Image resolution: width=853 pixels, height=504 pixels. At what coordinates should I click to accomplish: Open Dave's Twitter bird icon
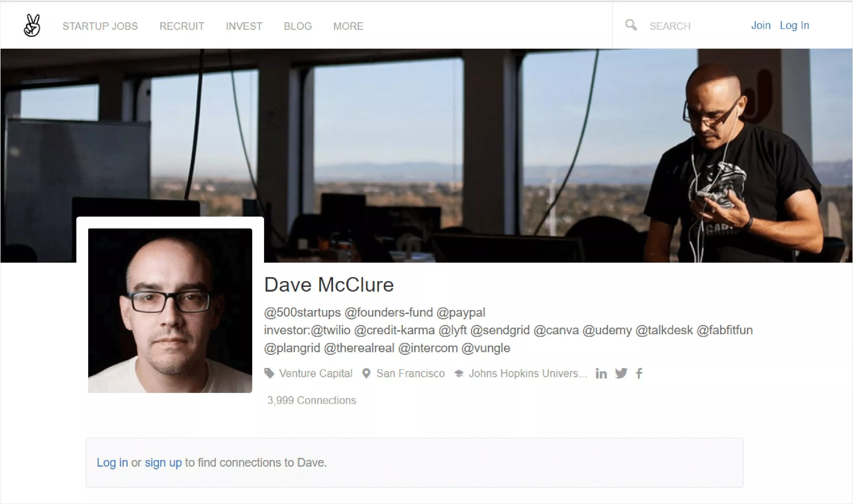(621, 373)
